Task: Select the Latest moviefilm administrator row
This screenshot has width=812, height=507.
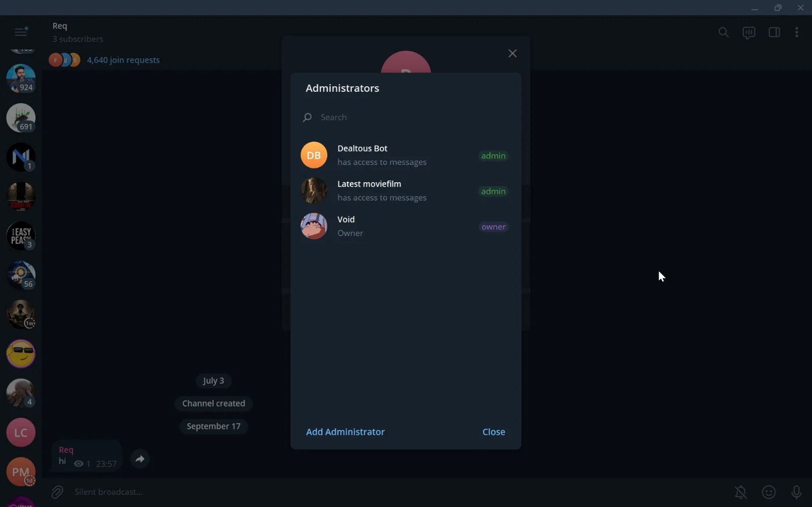Action: pyautogui.click(x=406, y=190)
